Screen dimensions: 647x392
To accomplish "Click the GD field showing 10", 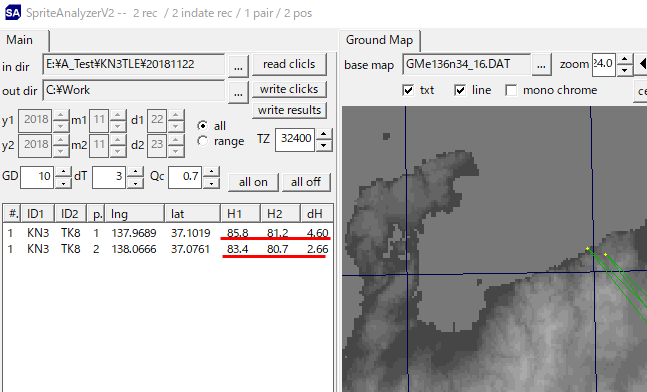I will [x=37, y=177].
